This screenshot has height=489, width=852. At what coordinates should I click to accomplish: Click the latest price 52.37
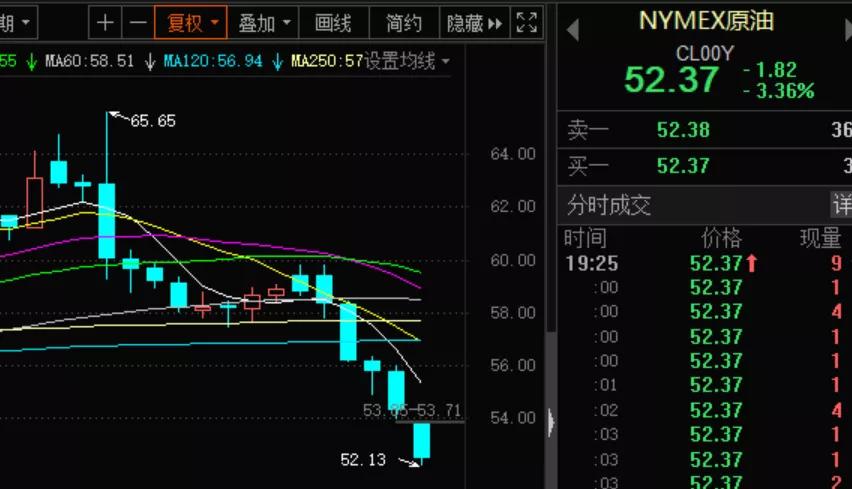point(672,80)
